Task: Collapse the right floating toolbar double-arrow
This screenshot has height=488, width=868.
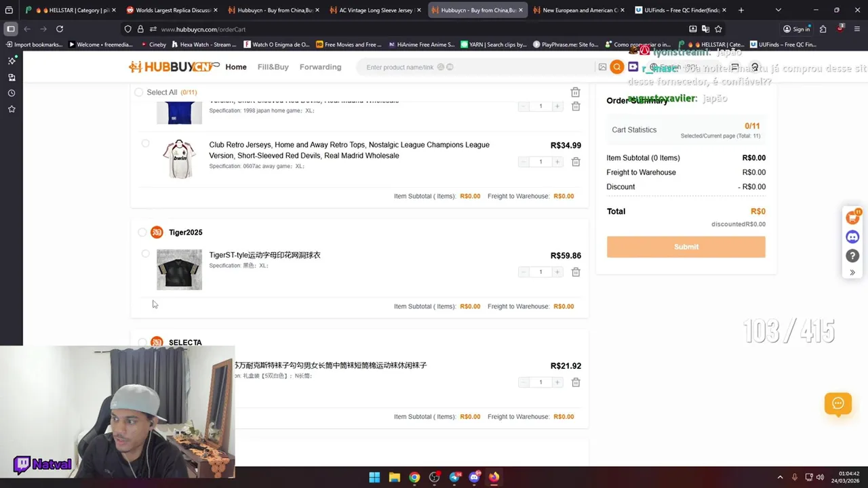Action: (853, 272)
